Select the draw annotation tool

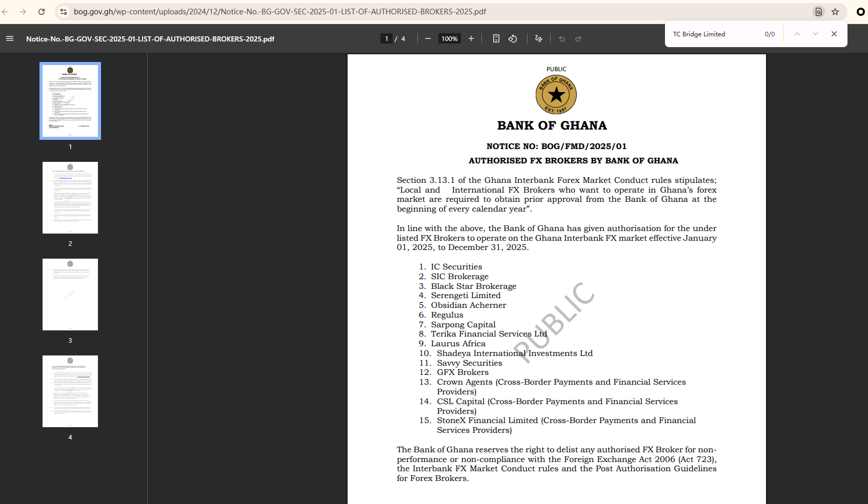coord(538,38)
